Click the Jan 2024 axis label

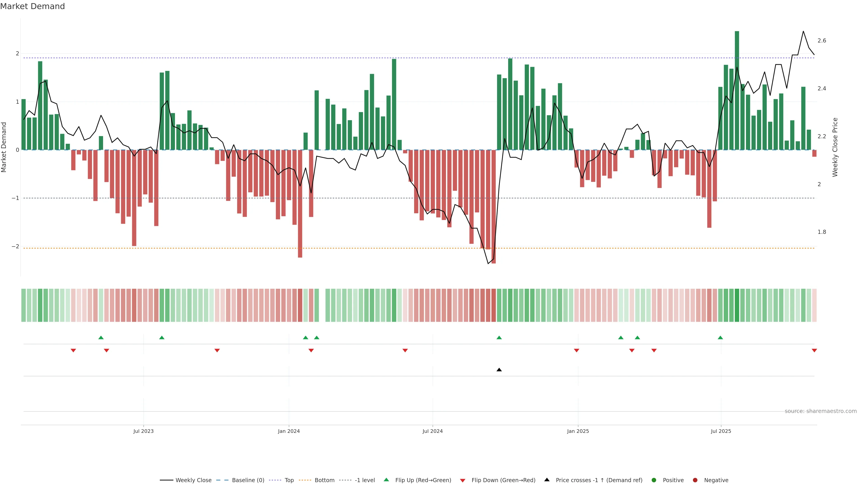pos(289,431)
